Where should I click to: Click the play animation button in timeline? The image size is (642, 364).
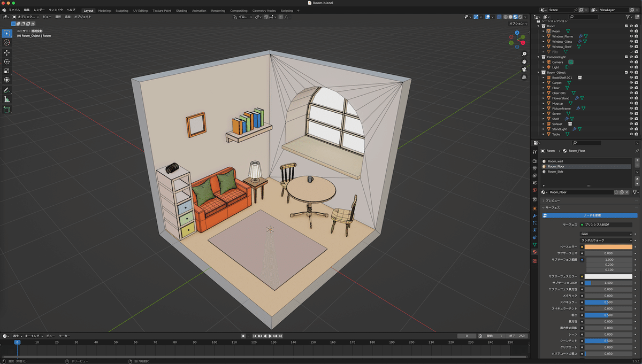(x=270, y=336)
